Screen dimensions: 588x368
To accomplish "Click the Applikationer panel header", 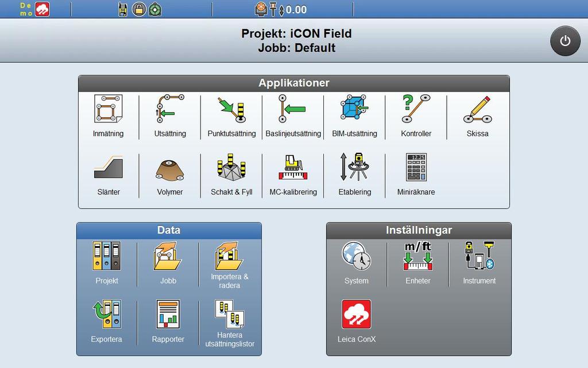I will click(x=294, y=83).
